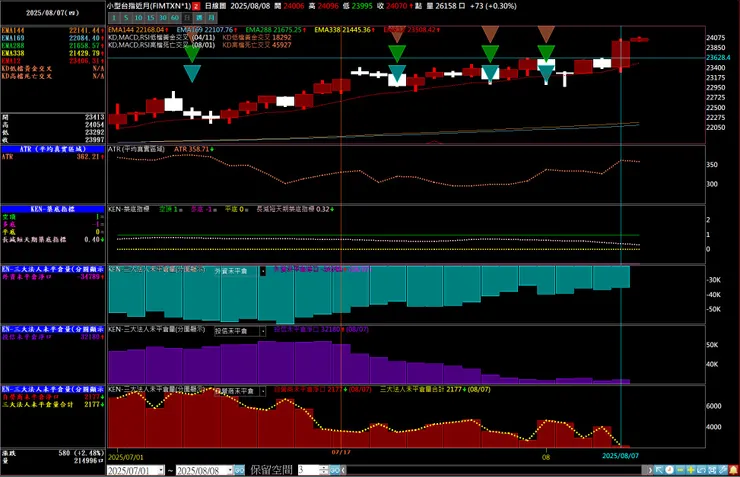Switch to 1-minute timeframe tab
The image size is (740, 477).
(x=114, y=18)
